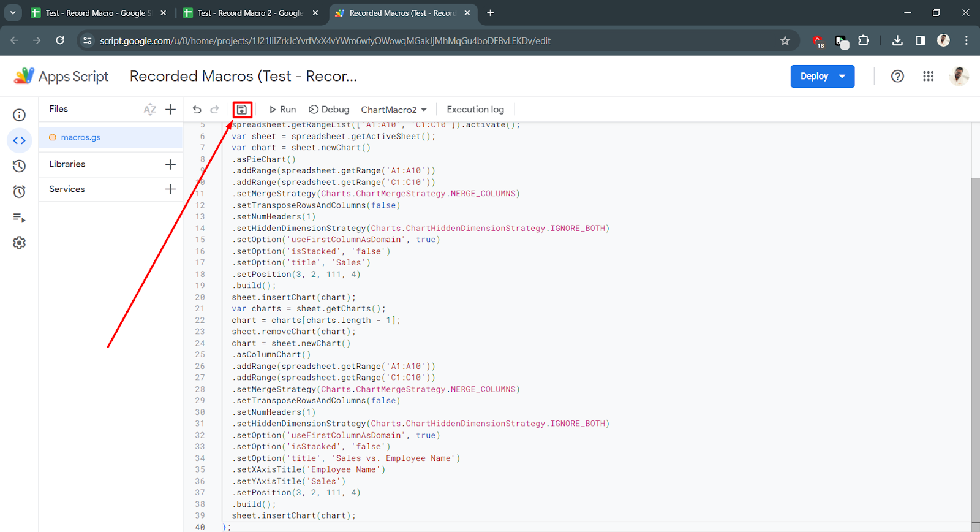Select the macros.gs file

[x=111, y=137]
